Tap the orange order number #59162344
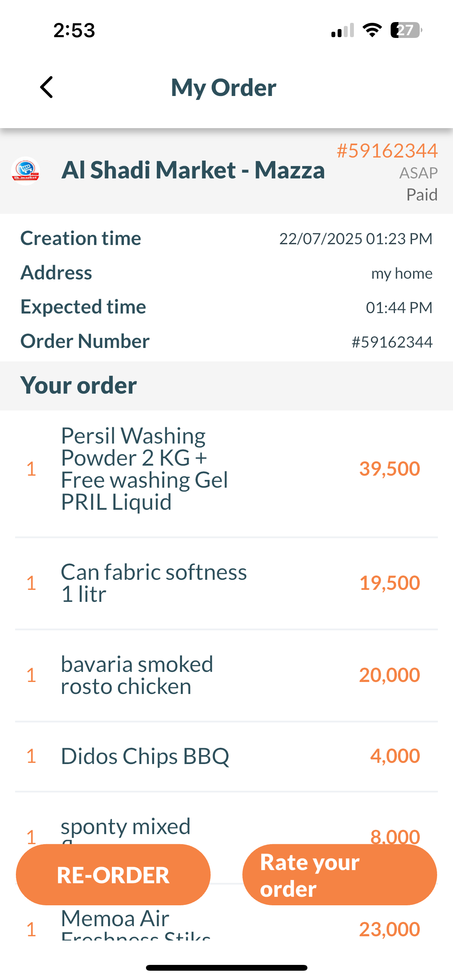Image resolution: width=453 pixels, height=980 pixels. click(x=387, y=151)
